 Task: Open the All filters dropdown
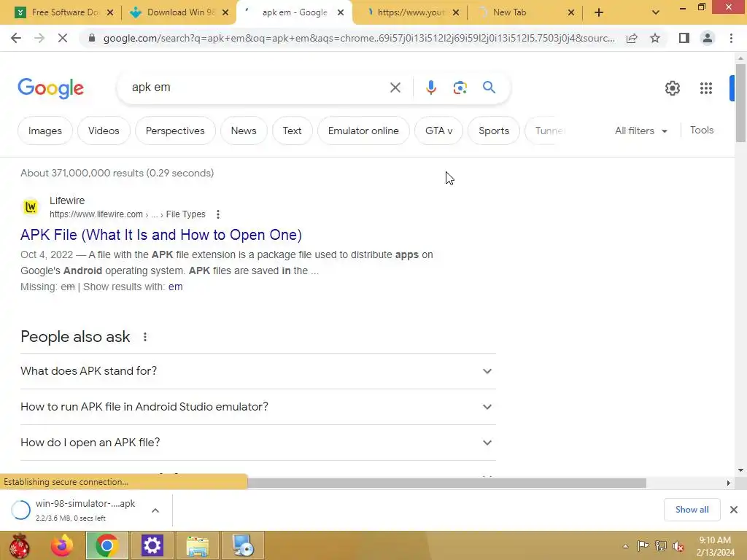[640, 131]
